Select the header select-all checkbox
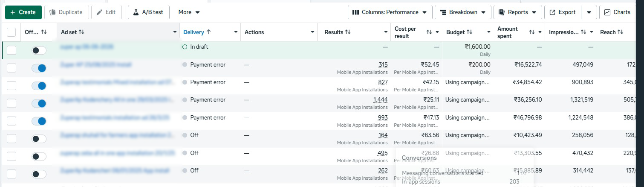 12,32
